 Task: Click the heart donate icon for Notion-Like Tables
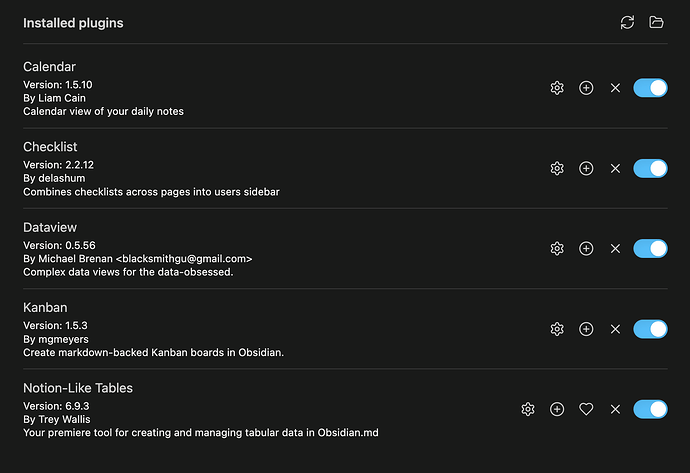[586, 409]
